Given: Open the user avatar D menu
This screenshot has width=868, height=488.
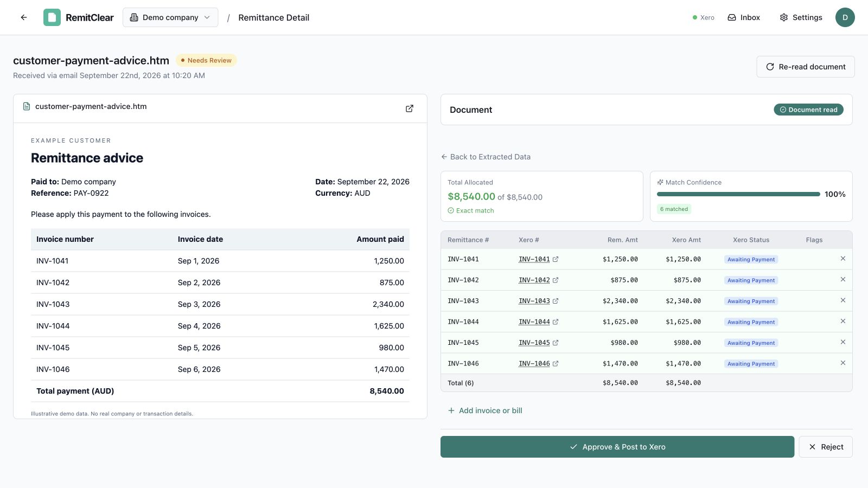Looking at the screenshot, I should 845,17.
